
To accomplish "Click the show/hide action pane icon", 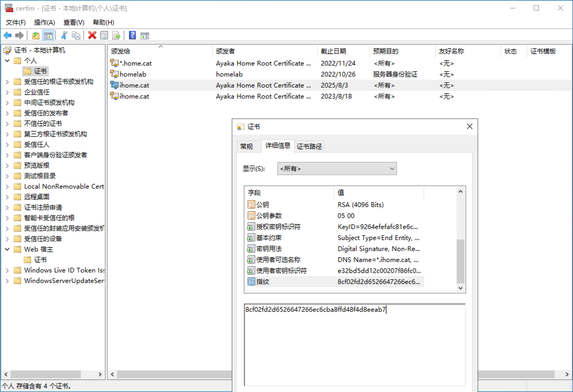I will pyautogui.click(x=145, y=35).
